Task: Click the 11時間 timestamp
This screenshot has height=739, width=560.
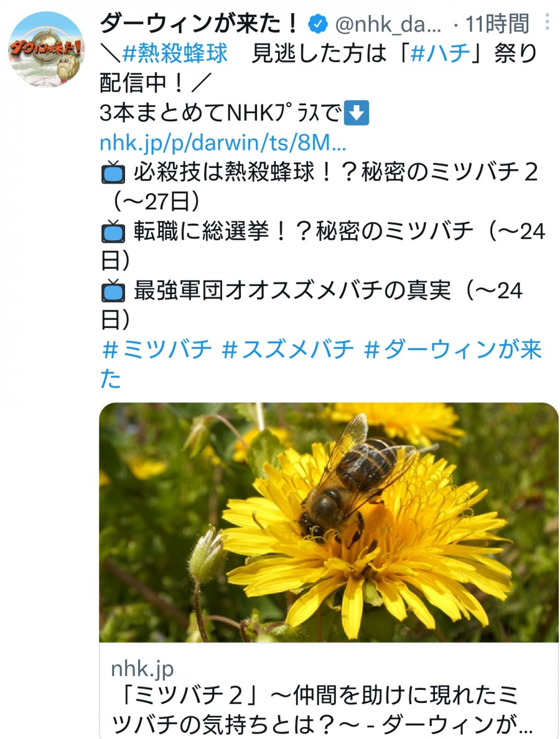Action: coord(497,24)
